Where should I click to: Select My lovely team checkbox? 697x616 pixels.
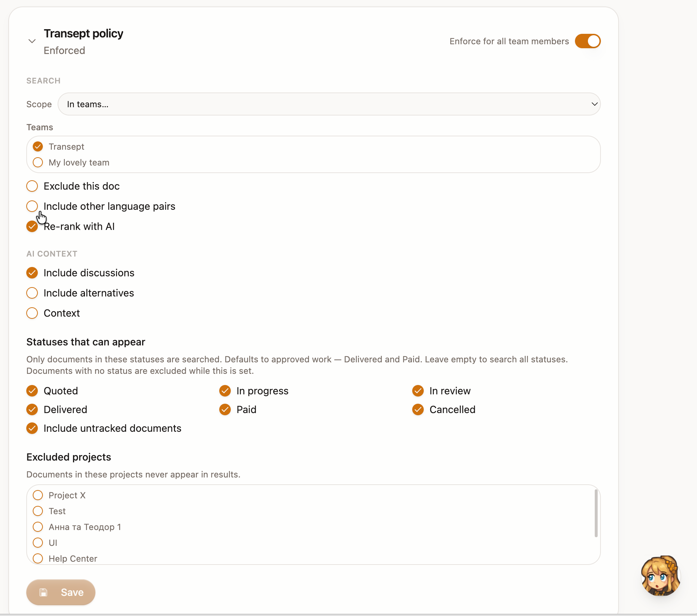pyautogui.click(x=38, y=162)
